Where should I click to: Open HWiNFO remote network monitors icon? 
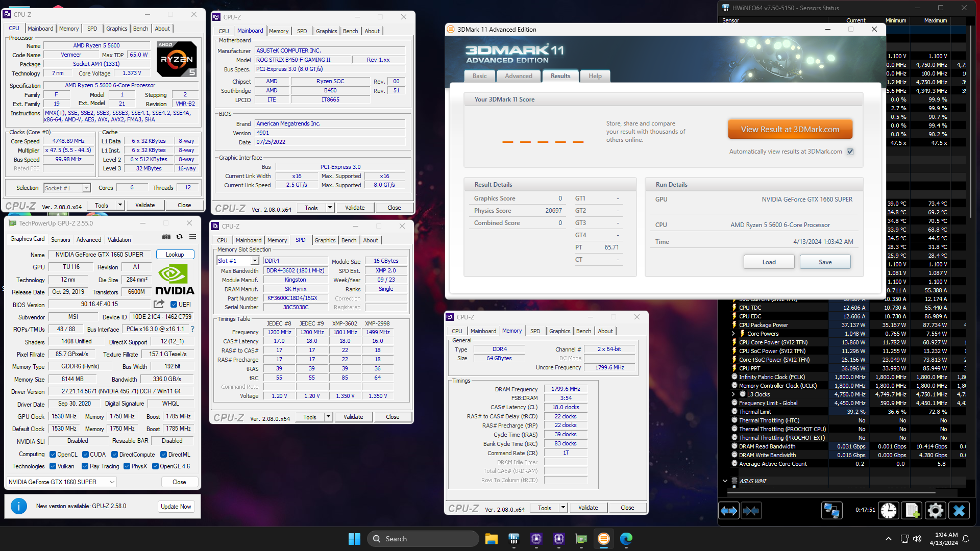(831, 510)
